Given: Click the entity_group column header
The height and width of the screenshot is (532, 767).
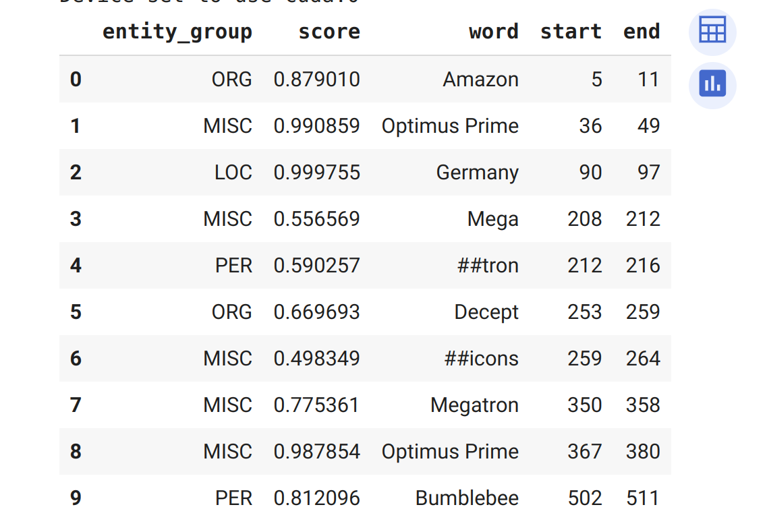Looking at the screenshot, I should click(177, 32).
